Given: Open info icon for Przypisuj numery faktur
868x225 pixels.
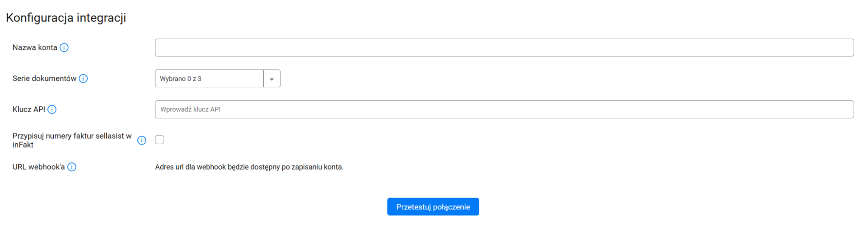Looking at the screenshot, I should (142, 140).
